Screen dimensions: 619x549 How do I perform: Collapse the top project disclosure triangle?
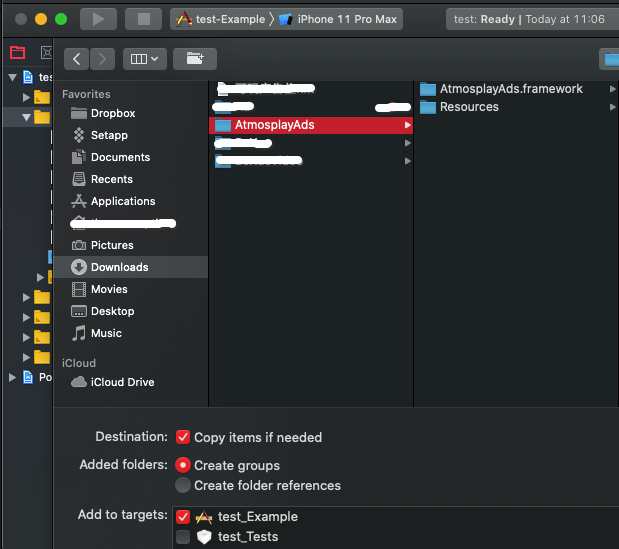pos(13,77)
